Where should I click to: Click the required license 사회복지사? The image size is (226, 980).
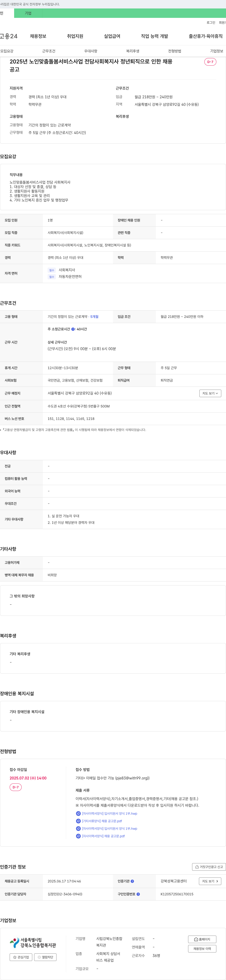67,270
